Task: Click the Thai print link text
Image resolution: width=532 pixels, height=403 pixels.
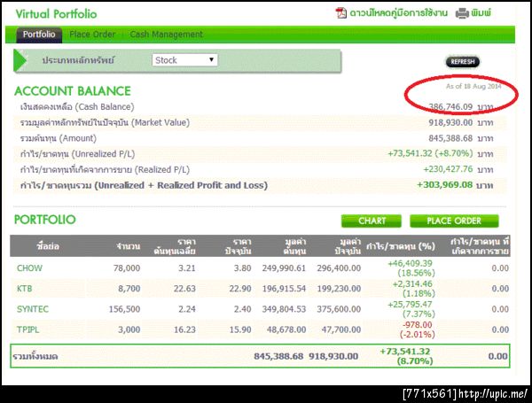Action: [481, 13]
